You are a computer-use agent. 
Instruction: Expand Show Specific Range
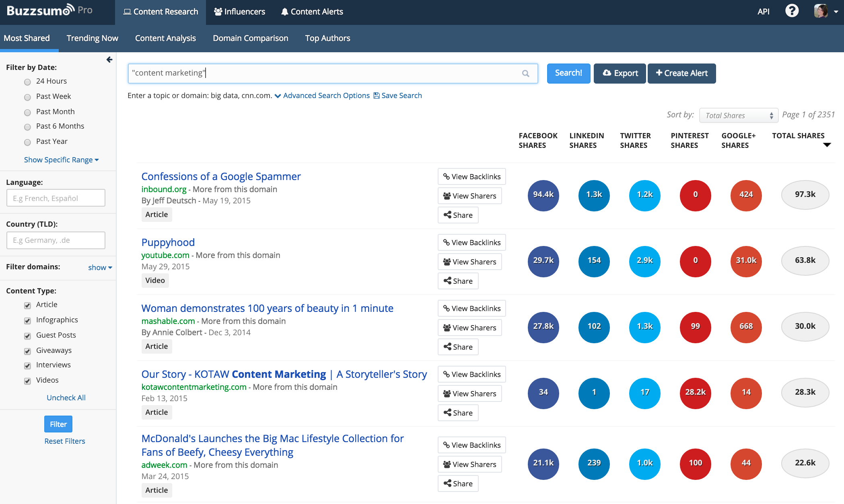61,160
